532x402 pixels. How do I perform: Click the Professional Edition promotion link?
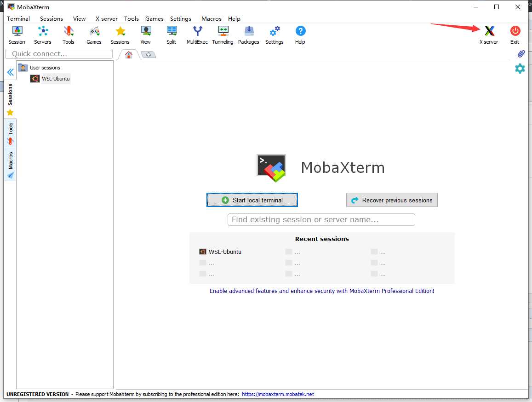coord(322,291)
